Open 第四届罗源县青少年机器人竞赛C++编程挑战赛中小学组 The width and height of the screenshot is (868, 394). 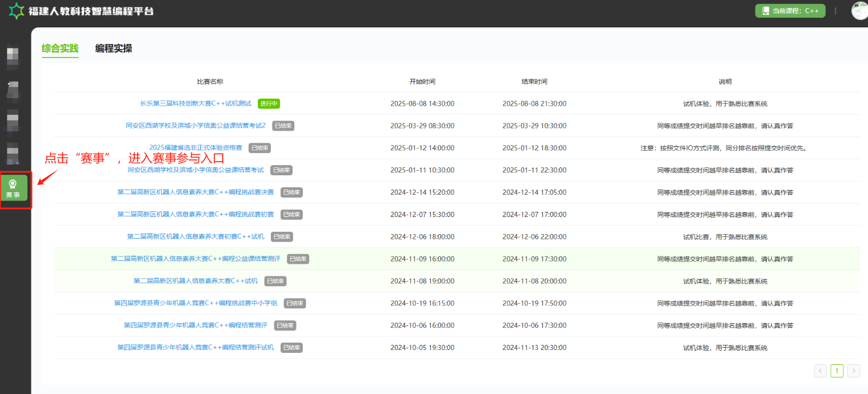195,303
